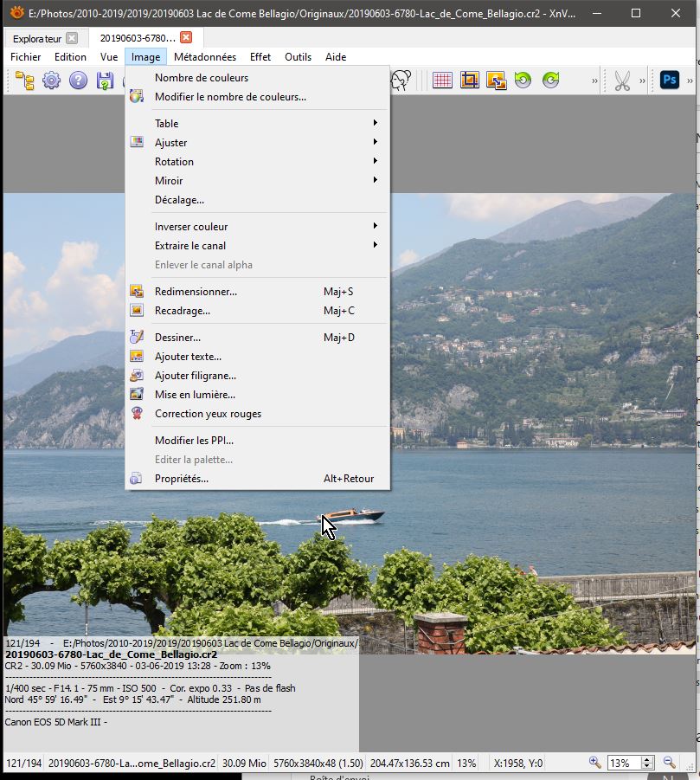Choose Redimensionner... from Image menu
Screen dimensions: 700x780
coord(196,292)
